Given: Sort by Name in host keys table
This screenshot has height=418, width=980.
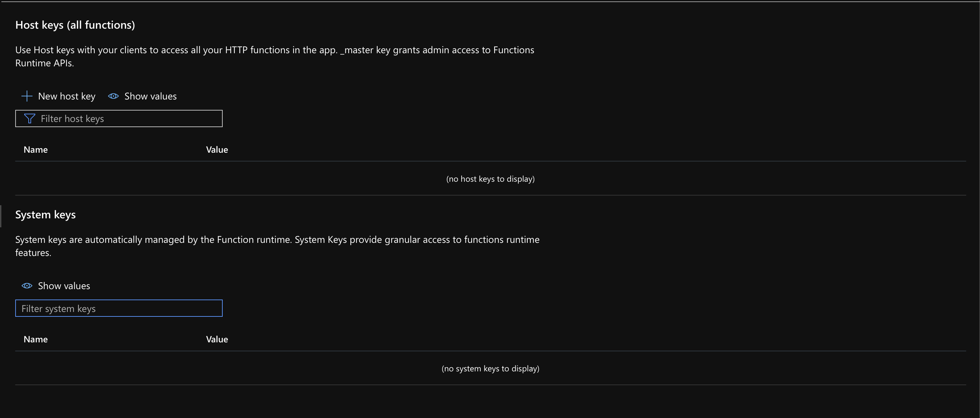Looking at the screenshot, I should pos(35,149).
